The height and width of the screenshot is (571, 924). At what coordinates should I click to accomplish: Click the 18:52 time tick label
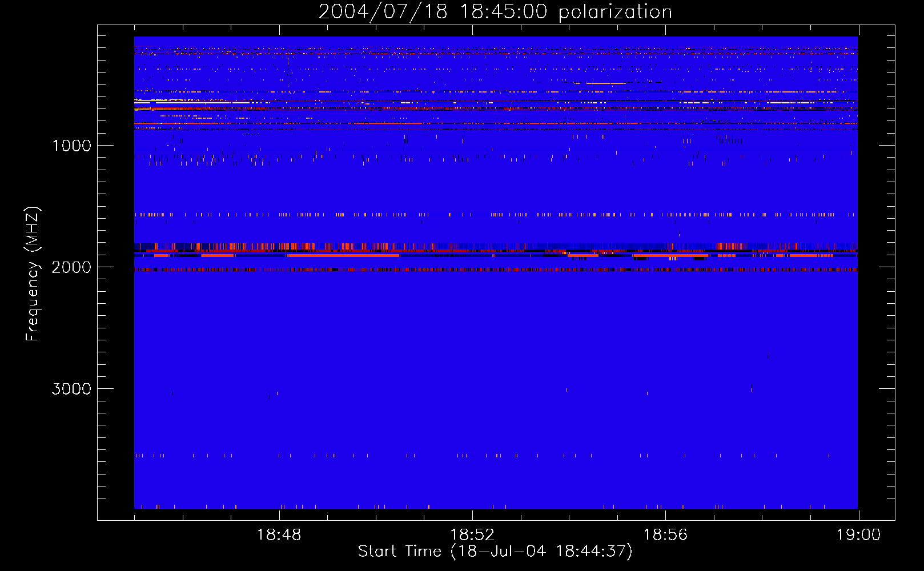[x=472, y=535]
